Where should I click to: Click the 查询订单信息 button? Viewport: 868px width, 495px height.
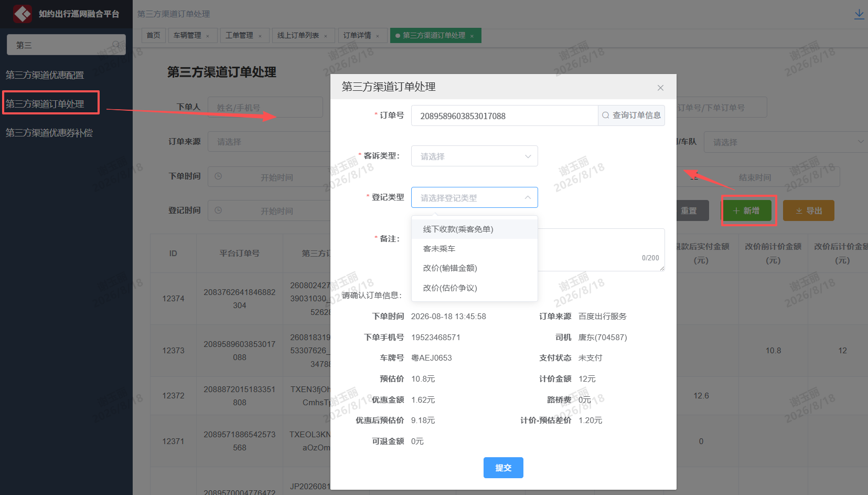click(x=631, y=115)
